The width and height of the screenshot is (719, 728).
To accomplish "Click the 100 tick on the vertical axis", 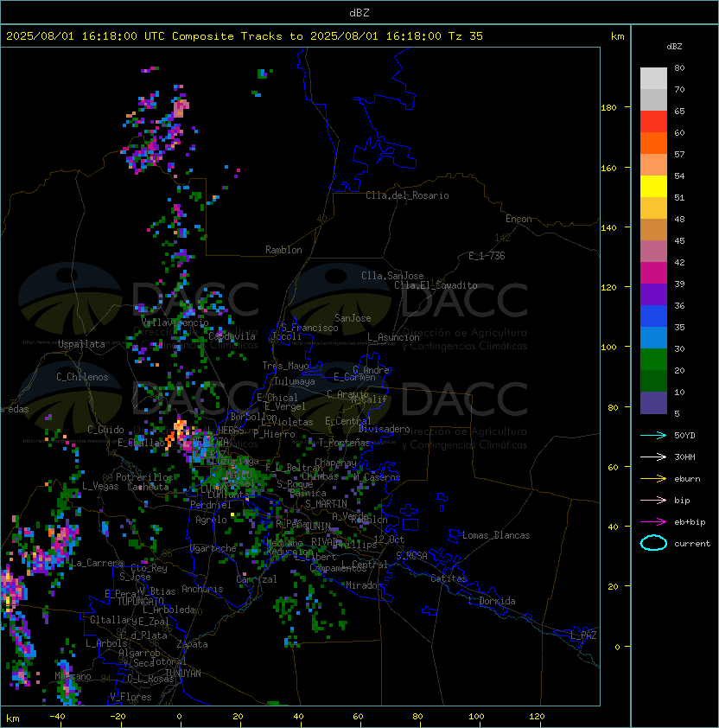I will [608, 347].
